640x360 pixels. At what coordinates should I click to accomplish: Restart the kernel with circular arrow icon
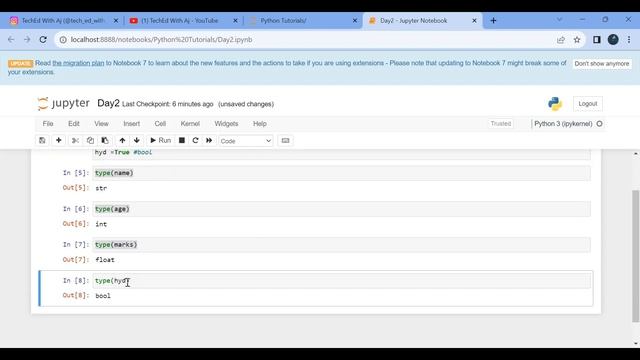click(195, 140)
